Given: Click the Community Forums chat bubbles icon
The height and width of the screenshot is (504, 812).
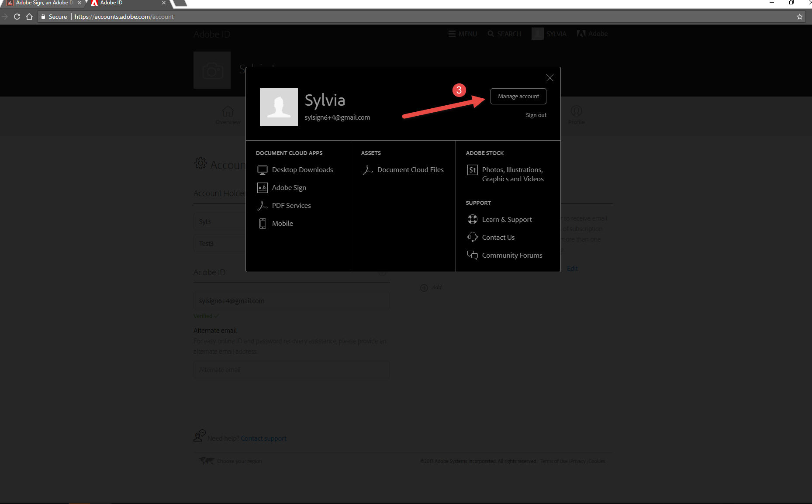Looking at the screenshot, I should pos(473,255).
